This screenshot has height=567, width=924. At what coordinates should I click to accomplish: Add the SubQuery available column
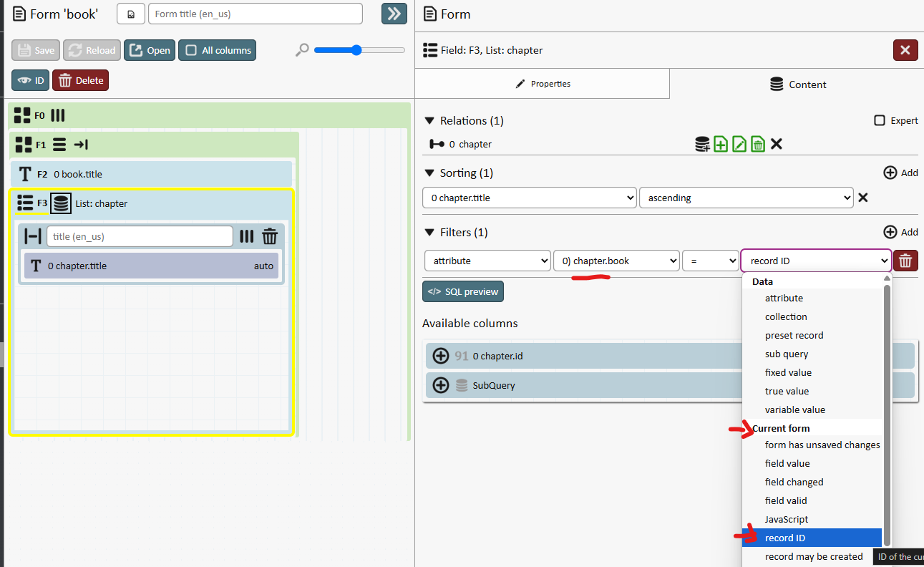pos(441,385)
